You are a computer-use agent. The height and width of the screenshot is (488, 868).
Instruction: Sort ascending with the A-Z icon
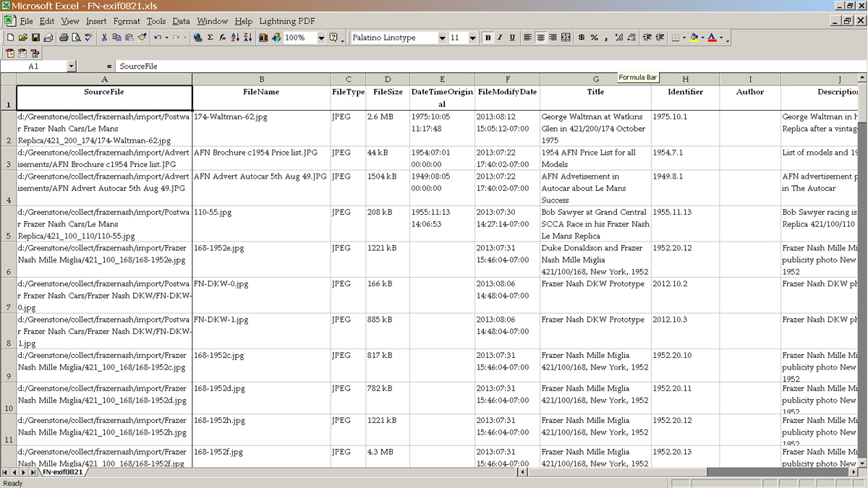[x=235, y=38]
